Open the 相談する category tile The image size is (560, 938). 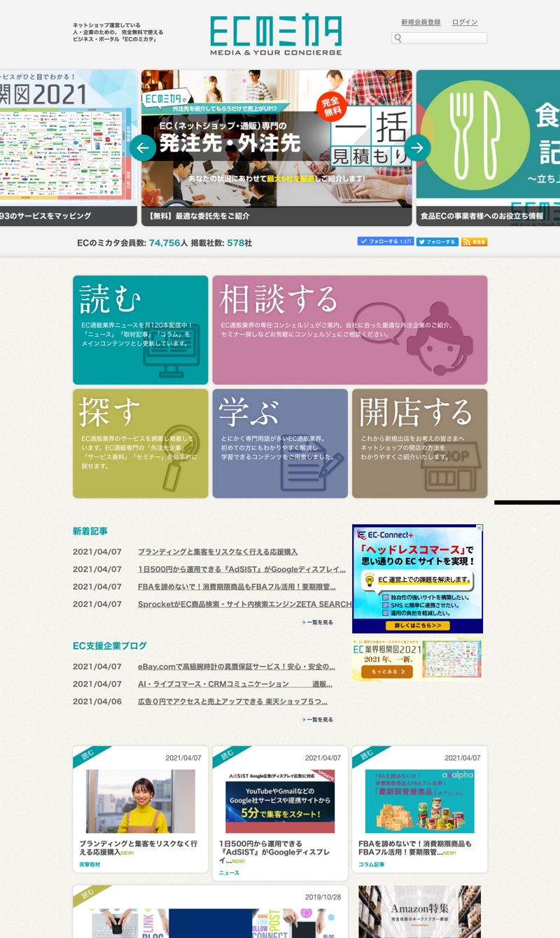point(350,330)
